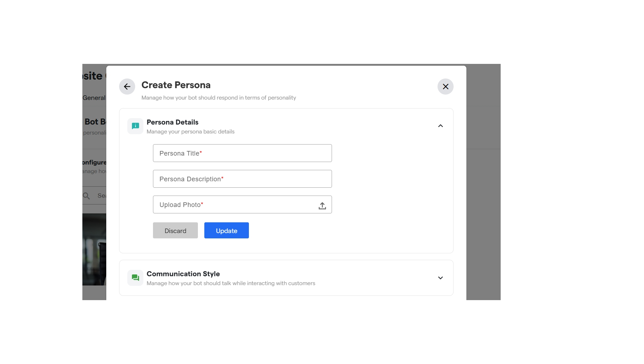
Task: Click the back arrow in Create Persona dialog
Action: tap(127, 86)
